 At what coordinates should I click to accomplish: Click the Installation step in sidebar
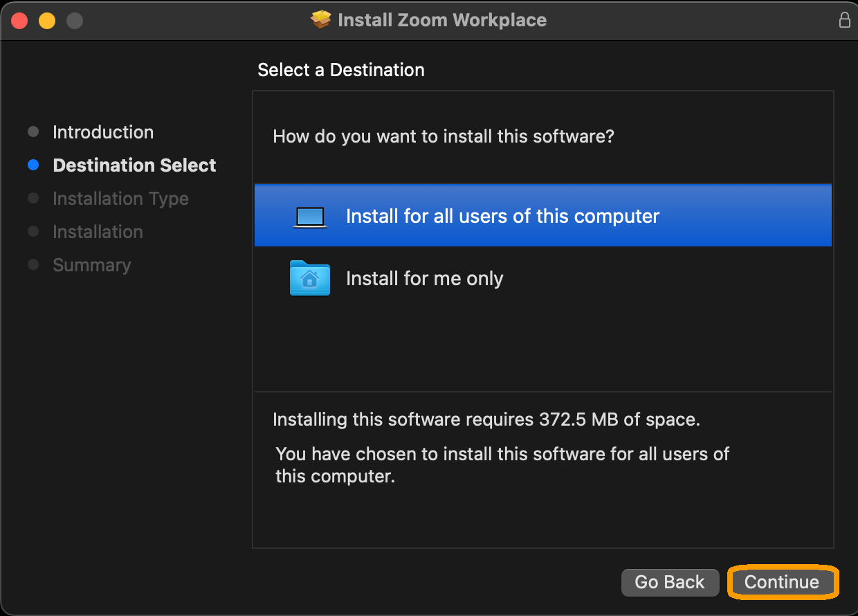[98, 232]
